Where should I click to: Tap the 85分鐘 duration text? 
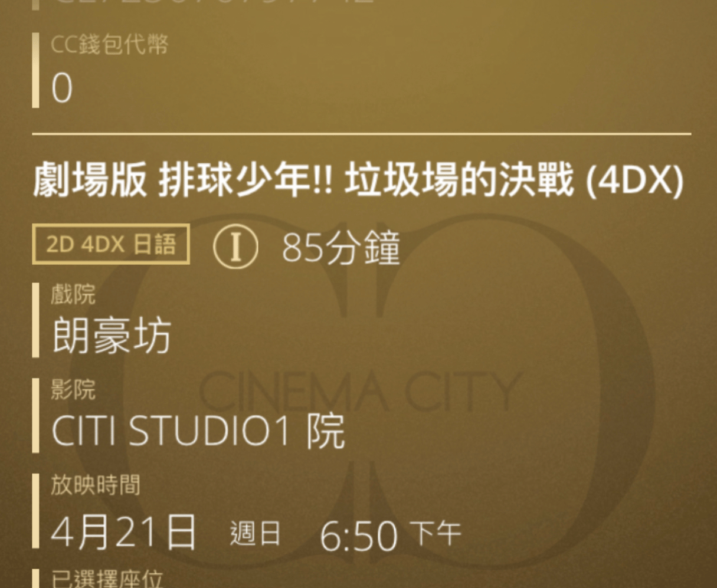pos(341,247)
